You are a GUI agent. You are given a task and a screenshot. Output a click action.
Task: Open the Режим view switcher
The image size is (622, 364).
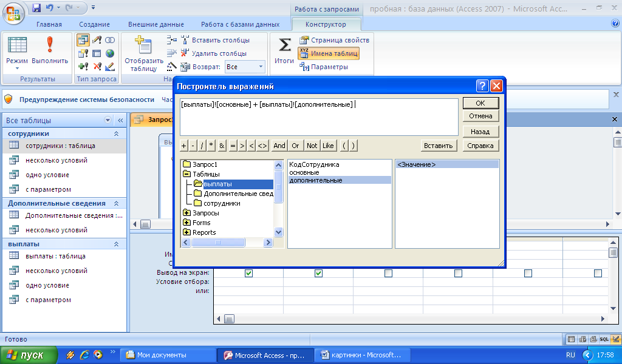coord(17,53)
